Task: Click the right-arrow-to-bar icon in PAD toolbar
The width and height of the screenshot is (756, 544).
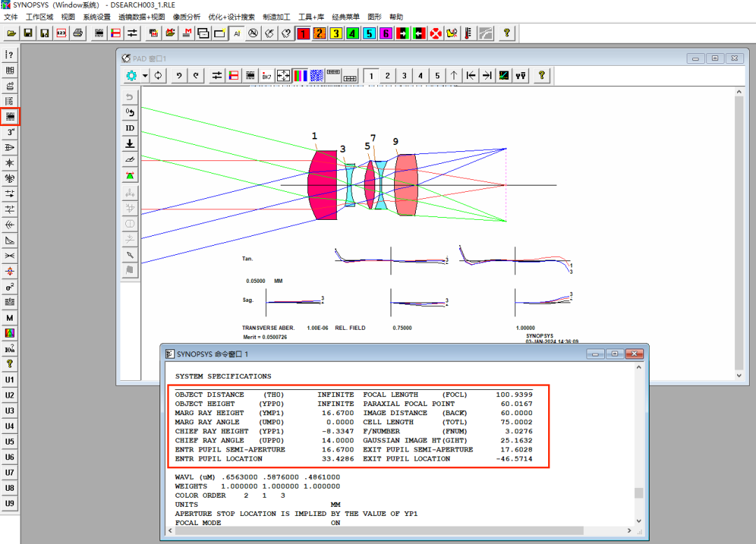Action: point(487,76)
